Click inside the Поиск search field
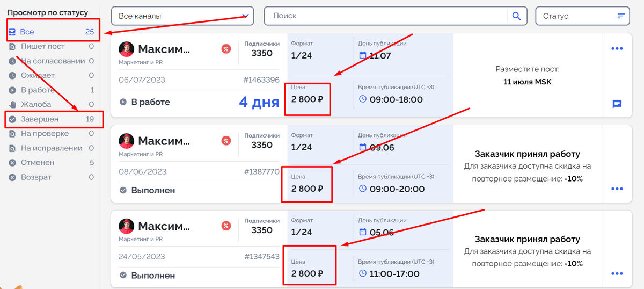Viewport: 644px width, 289px height. 386,16
